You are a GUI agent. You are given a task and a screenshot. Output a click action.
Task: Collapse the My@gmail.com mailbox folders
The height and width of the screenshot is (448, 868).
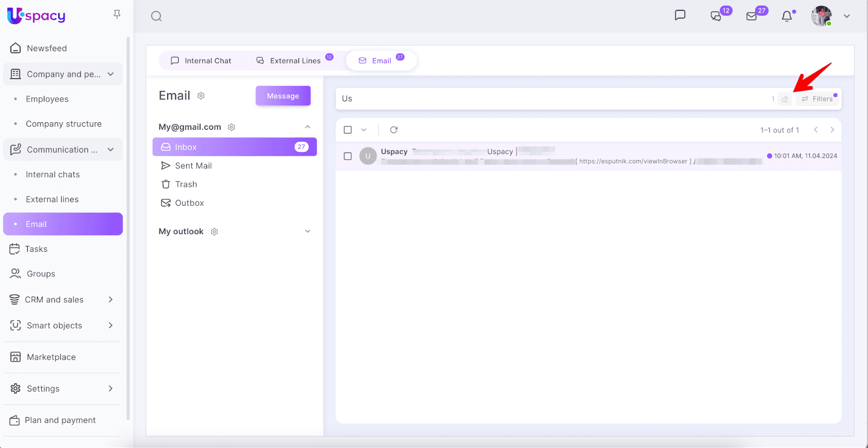click(308, 127)
